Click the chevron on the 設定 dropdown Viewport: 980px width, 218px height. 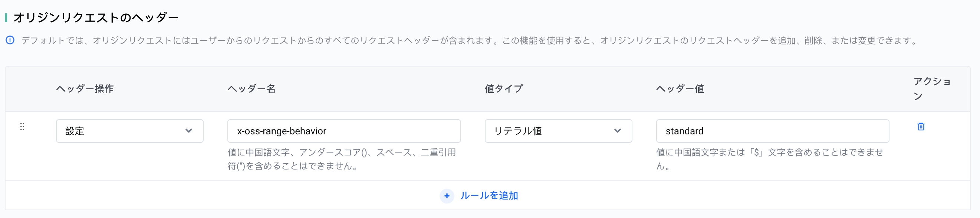189,131
